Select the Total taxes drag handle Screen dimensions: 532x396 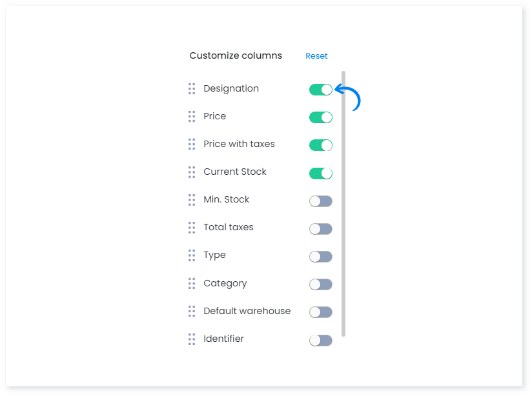point(191,228)
